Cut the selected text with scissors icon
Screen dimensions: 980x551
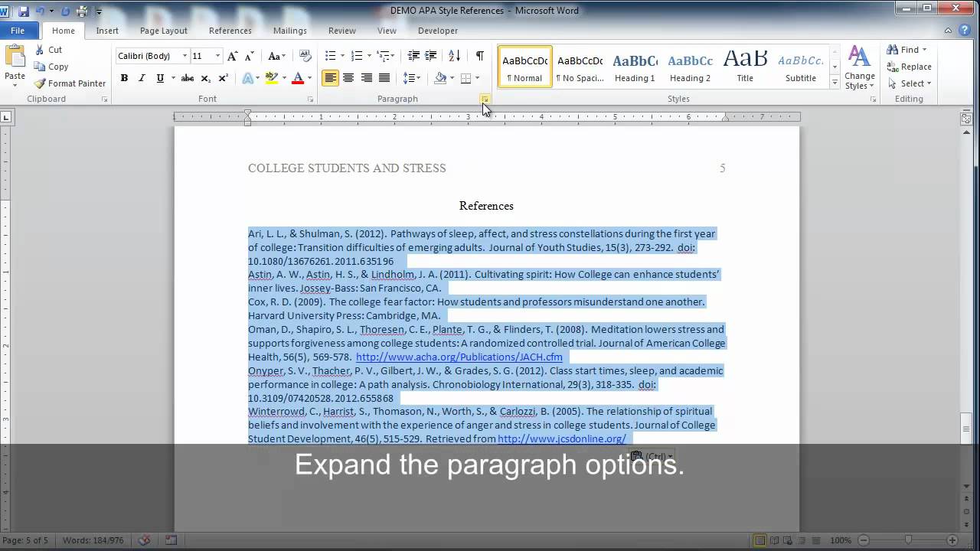pos(40,50)
